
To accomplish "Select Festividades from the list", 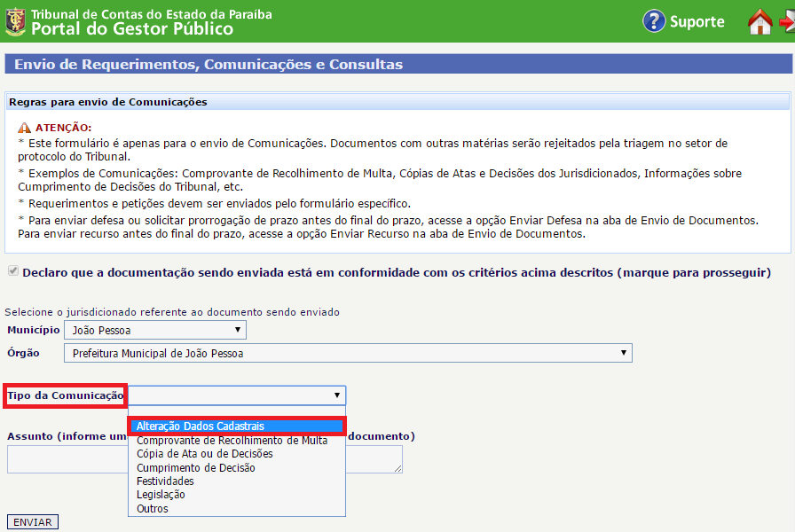I will pyautogui.click(x=165, y=481).
